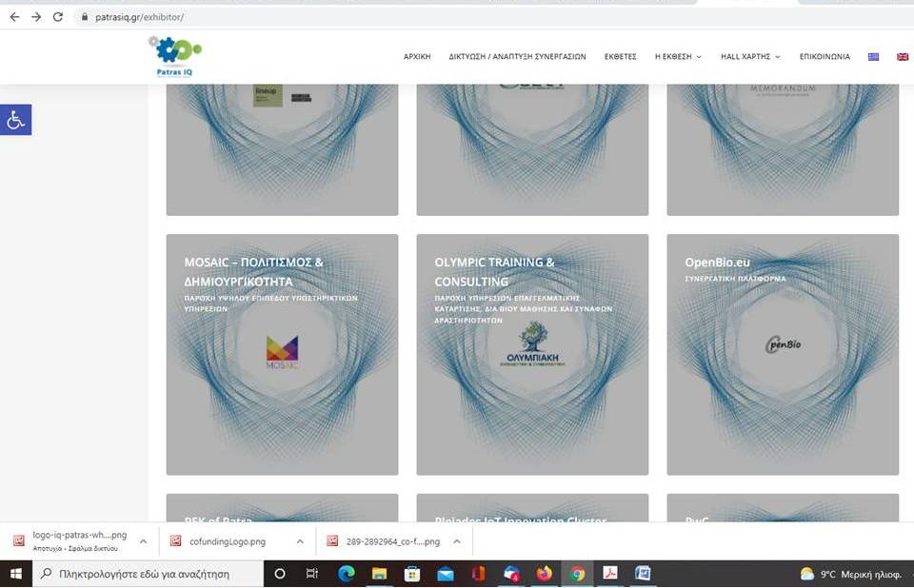This screenshot has width=914, height=588.
Task: Expand options for cofundingLogo.png download
Action: pos(300,541)
